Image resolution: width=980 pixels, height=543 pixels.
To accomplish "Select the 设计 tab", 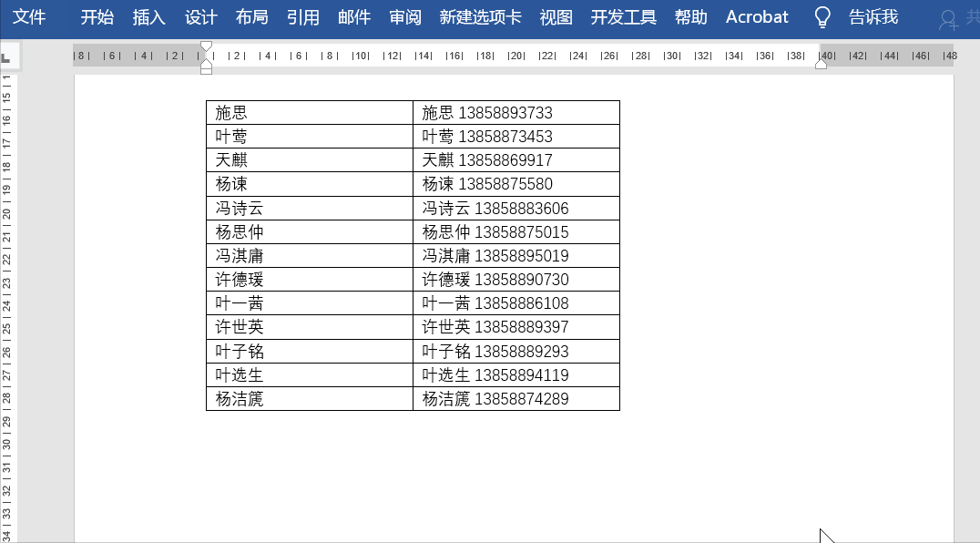I will tap(200, 16).
